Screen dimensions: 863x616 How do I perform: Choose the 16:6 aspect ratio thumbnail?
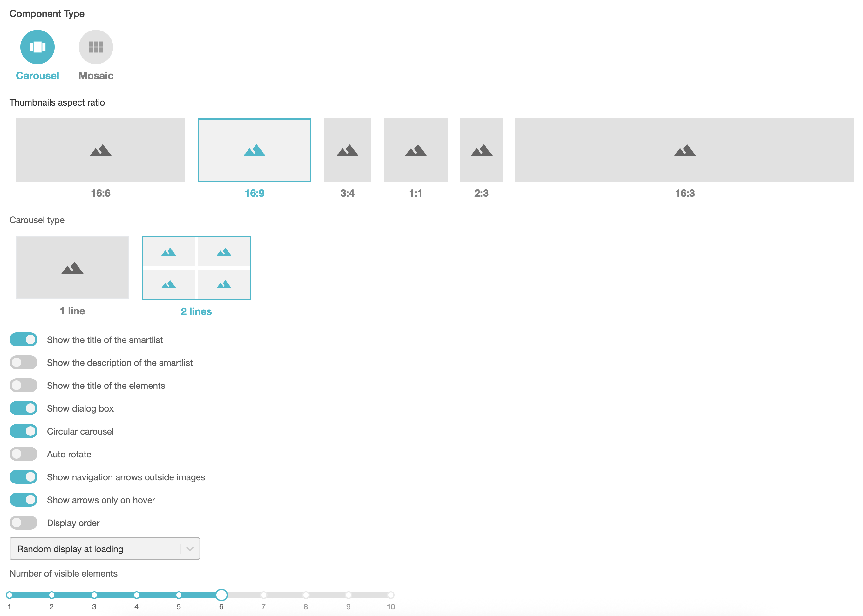coord(100,150)
